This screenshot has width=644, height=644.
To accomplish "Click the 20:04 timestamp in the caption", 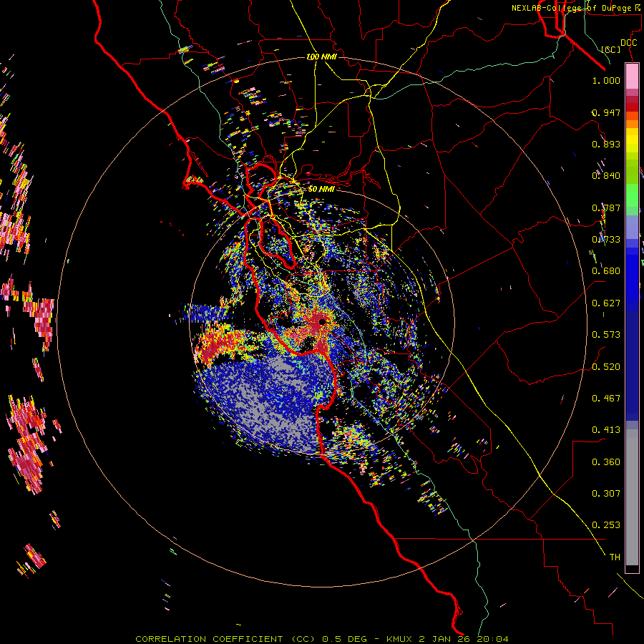I will click(x=494, y=639).
